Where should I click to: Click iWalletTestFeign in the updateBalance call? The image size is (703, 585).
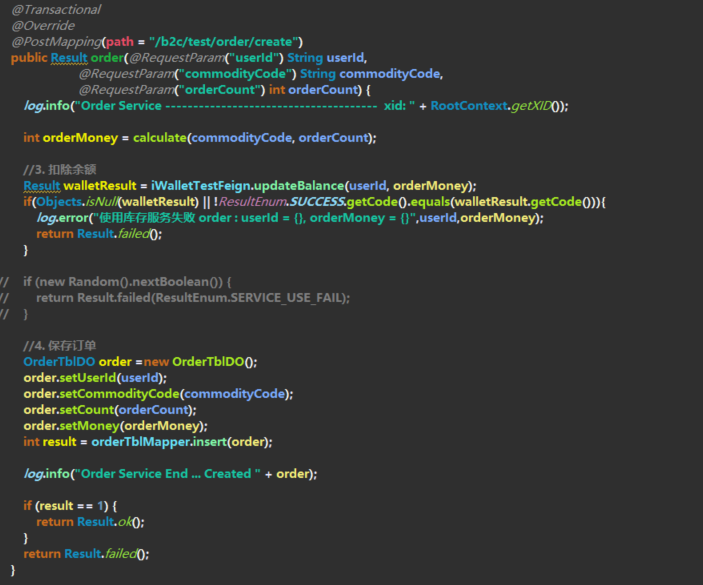tap(200, 186)
